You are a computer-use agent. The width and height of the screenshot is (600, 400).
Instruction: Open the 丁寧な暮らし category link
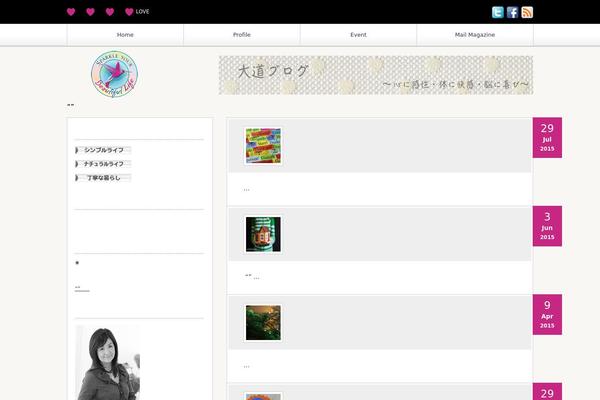coord(103,178)
